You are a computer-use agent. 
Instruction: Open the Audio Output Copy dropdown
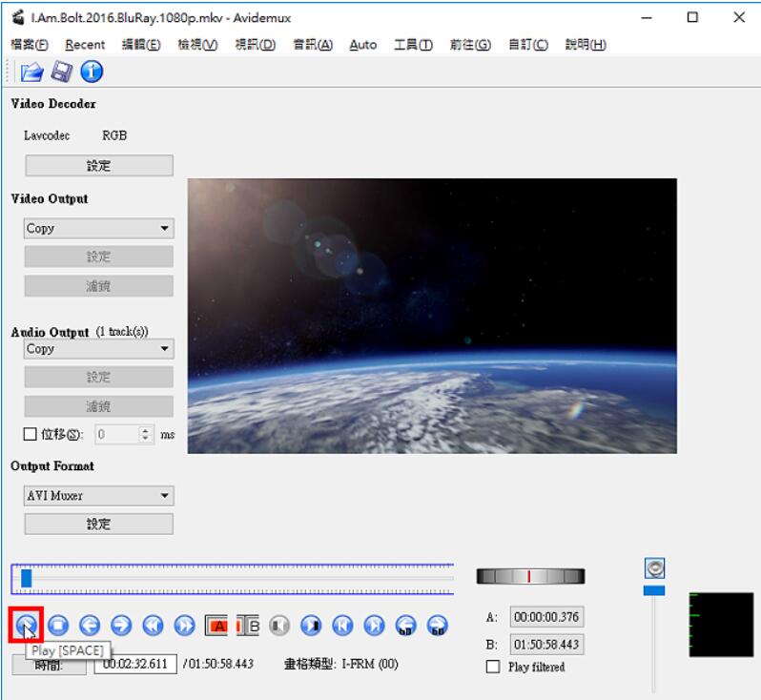[x=98, y=348]
